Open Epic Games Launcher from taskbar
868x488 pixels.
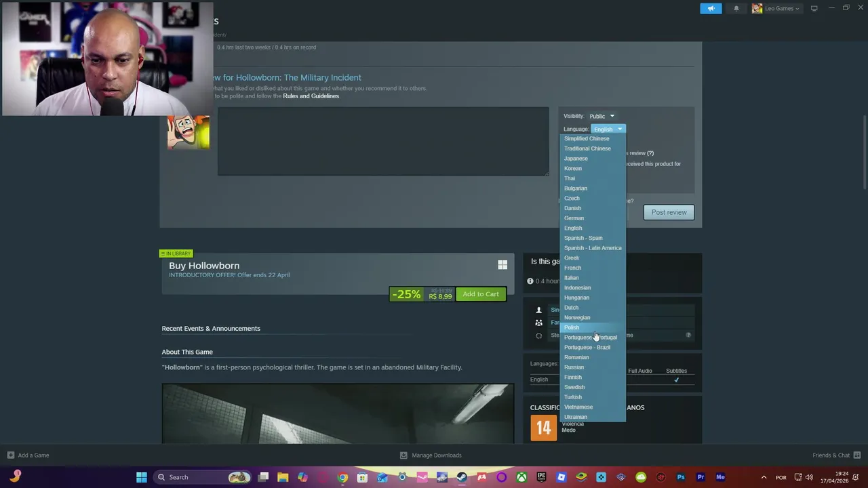[541, 477]
